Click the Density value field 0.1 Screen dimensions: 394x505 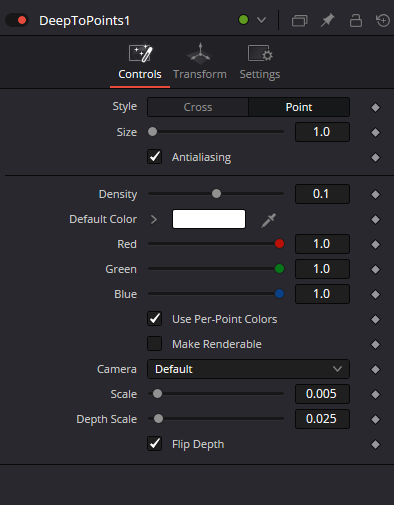(x=322, y=194)
